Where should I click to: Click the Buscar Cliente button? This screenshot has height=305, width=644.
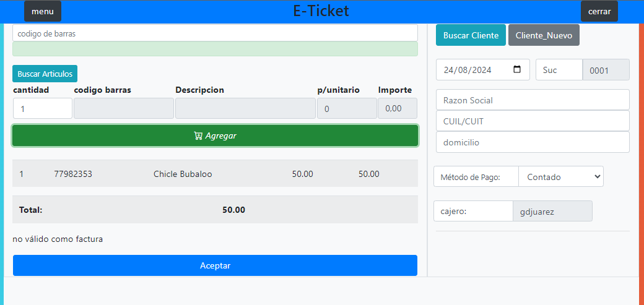pyautogui.click(x=471, y=35)
